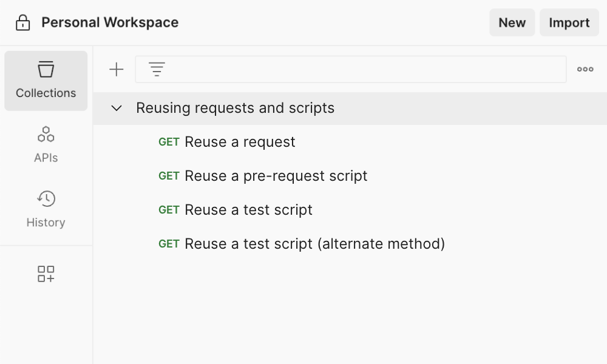Open the filter icon beside the search bar
This screenshot has height=364, width=607.
click(x=157, y=69)
